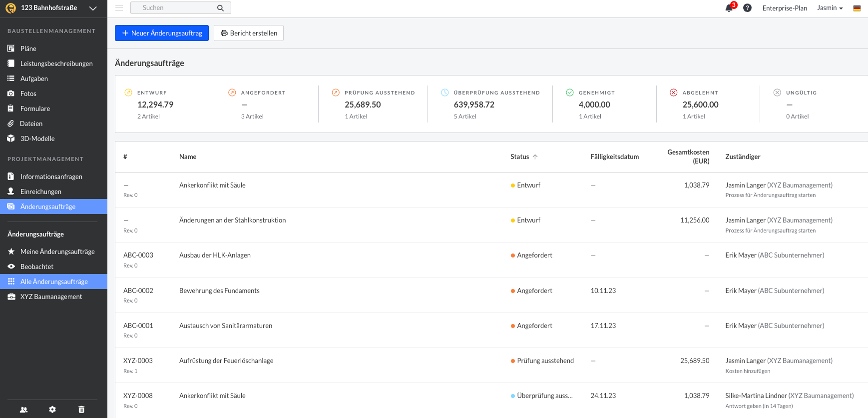868x418 pixels.
Task: Change language via German flag
Action: pos(857,8)
